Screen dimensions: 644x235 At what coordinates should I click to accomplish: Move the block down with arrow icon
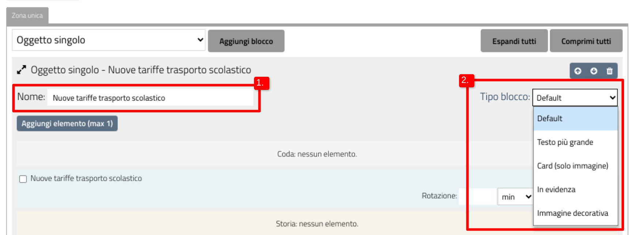pyautogui.click(x=594, y=71)
